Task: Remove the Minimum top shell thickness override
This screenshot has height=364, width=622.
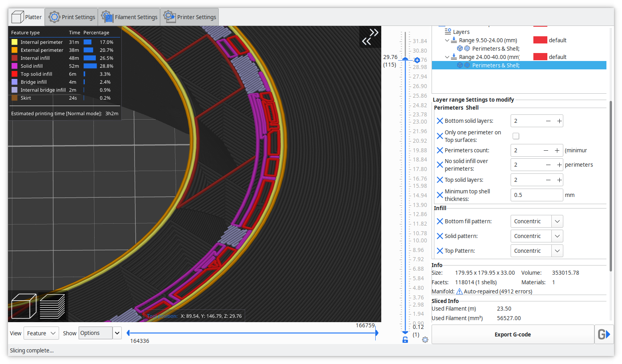Action: 440,195
